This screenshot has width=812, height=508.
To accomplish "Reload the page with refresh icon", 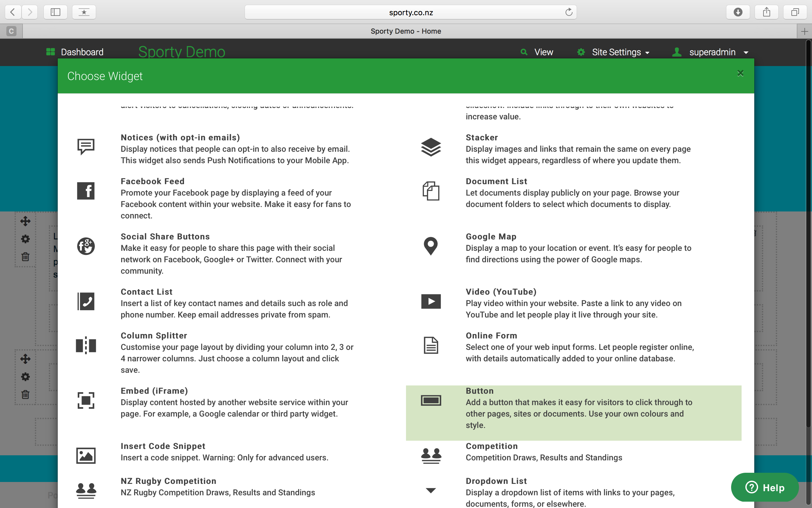I will click(x=568, y=12).
